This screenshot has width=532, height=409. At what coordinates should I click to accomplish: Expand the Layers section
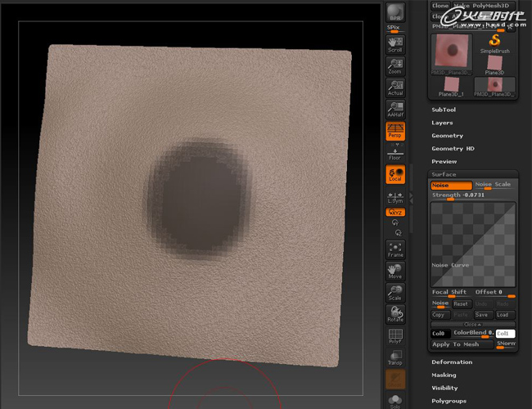point(442,123)
